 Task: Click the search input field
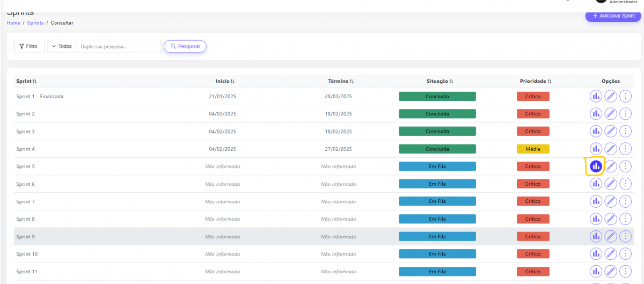119,47
